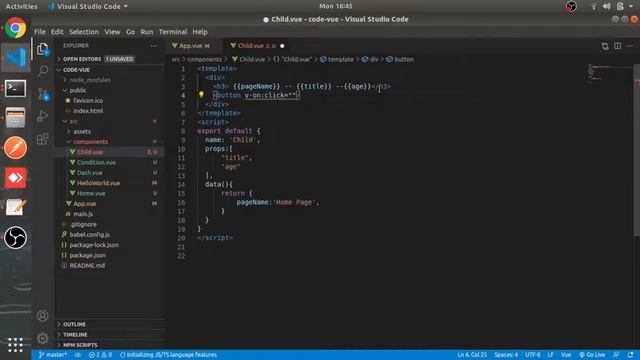Open the Help menu

pos(200,32)
